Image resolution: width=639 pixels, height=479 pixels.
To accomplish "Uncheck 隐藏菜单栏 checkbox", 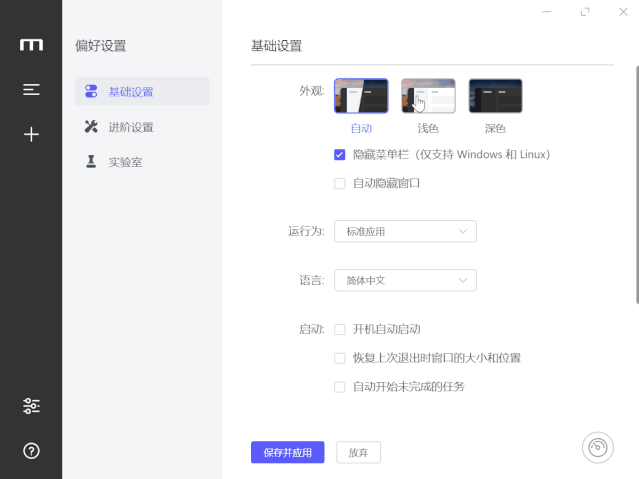I will pyautogui.click(x=339, y=155).
